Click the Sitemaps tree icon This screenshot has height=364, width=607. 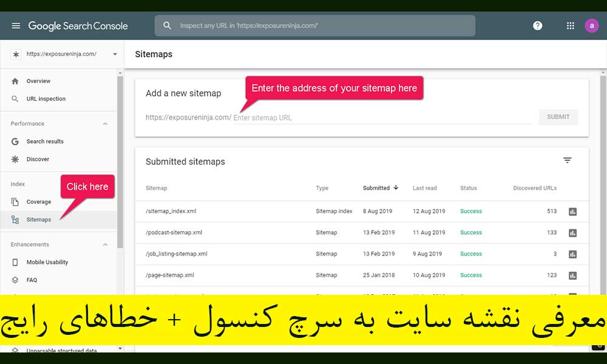point(15,220)
